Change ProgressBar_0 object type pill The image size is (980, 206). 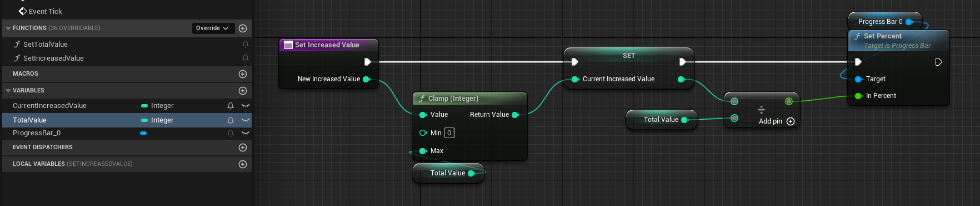click(143, 133)
